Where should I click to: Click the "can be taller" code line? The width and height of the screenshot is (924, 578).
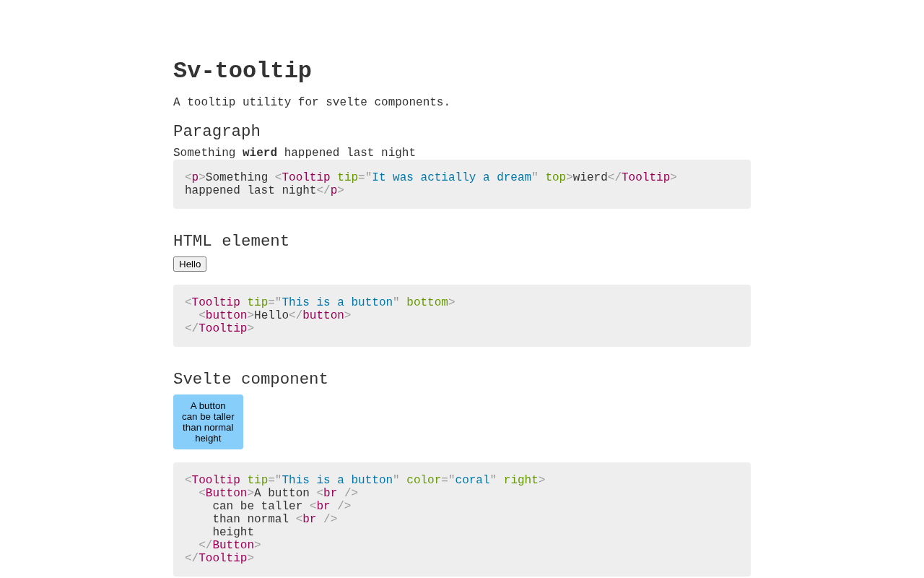pyautogui.click(x=282, y=506)
